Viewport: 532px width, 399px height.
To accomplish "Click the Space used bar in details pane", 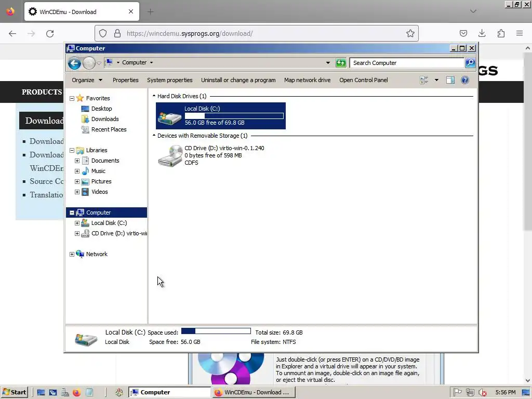I will 216,331.
